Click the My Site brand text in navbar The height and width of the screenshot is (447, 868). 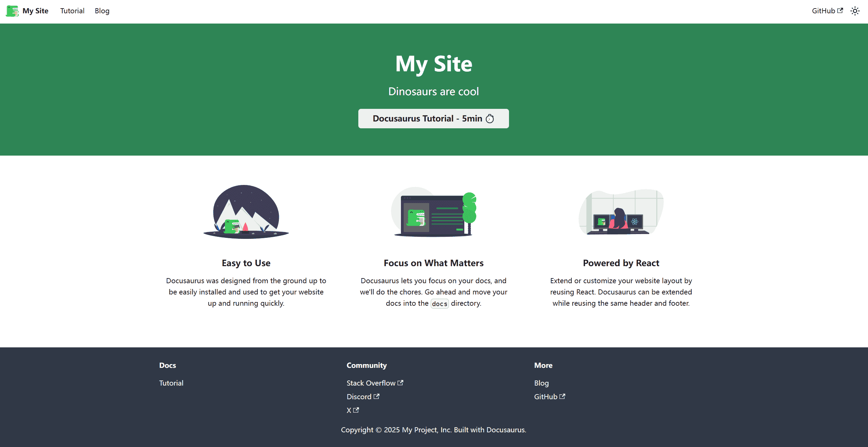click(x=35, y=11)
